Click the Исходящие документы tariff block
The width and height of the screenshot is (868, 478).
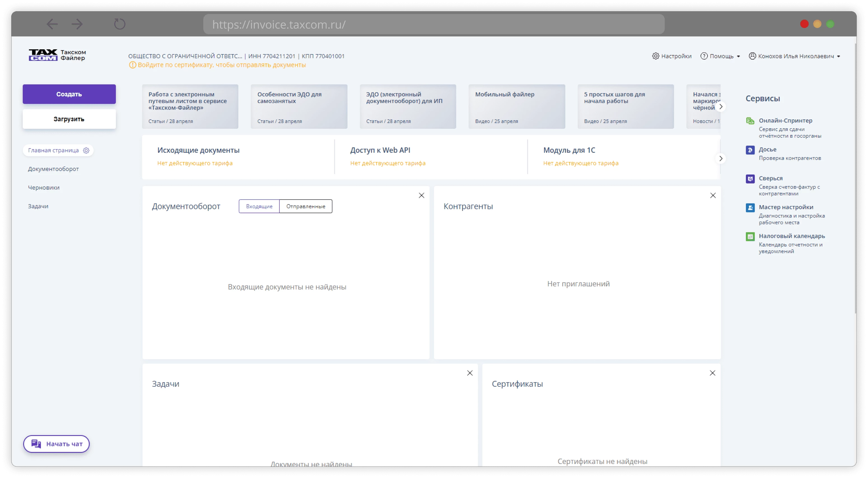click(x=238, y=157)
